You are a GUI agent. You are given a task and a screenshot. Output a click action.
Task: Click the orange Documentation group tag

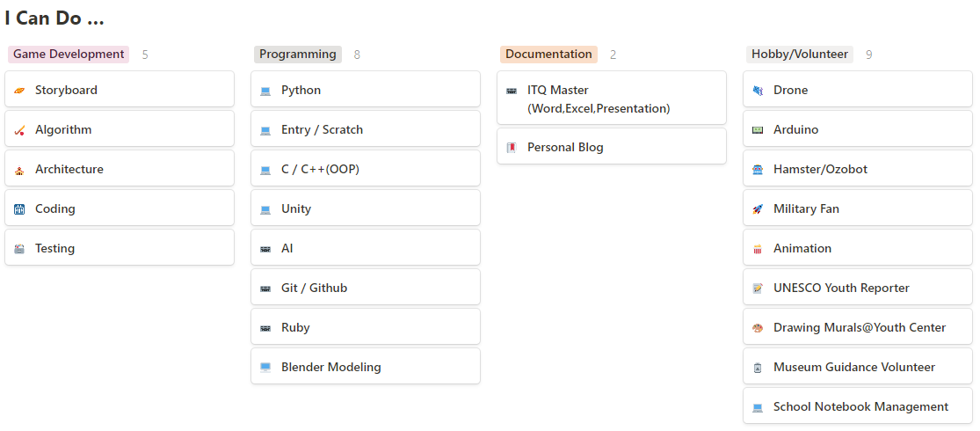[548, 55]
